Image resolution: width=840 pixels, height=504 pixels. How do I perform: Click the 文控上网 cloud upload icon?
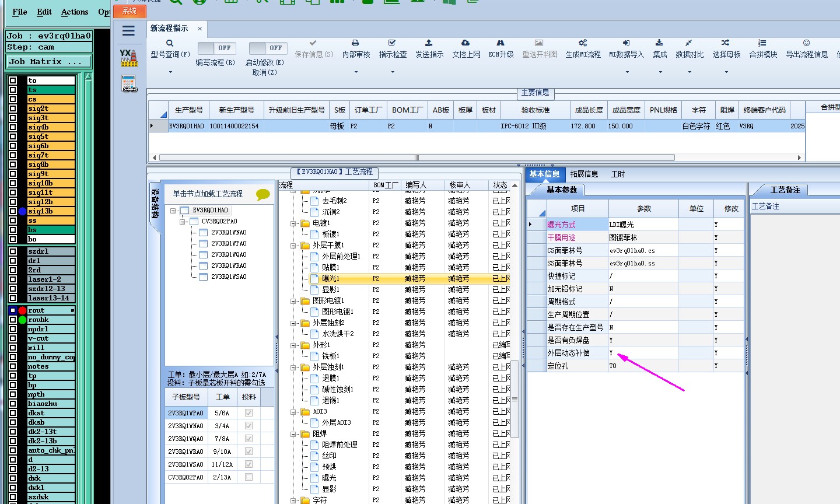coord(466,43)
